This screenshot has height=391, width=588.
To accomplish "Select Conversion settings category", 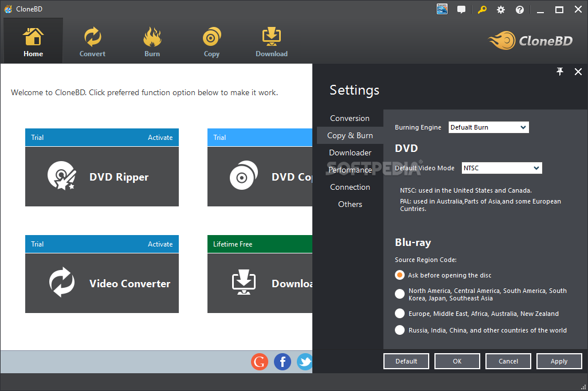I will (350, 118).
